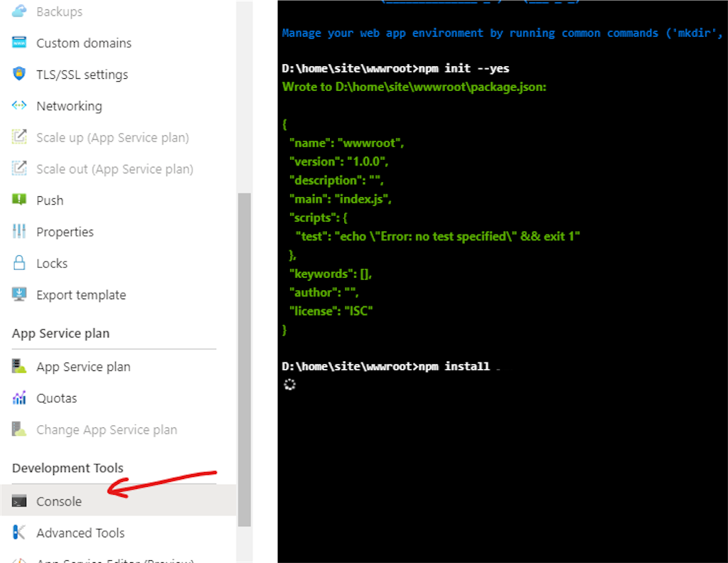Click the Scale up plan icon
Viewport: 728px width, 563px height.
coord(19,137)
